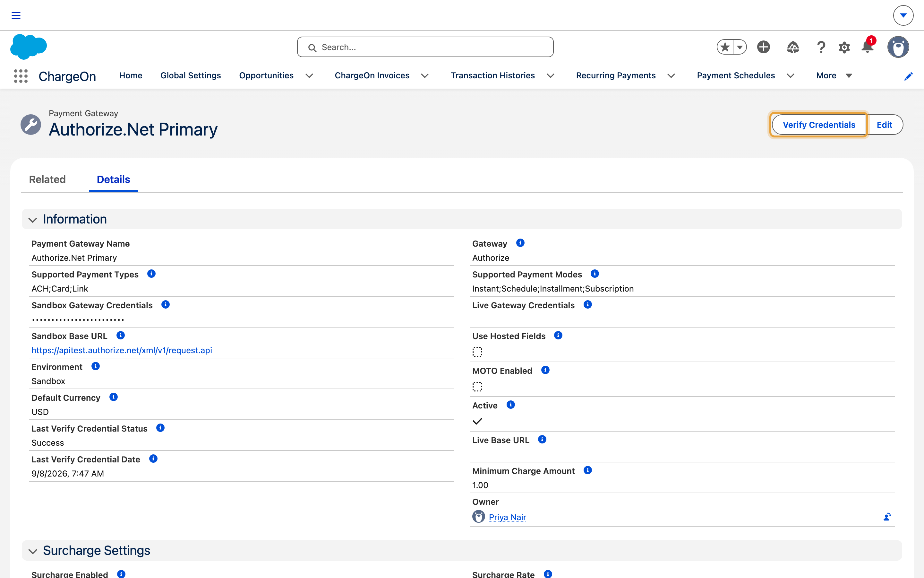This screenshot has height=578, width=924.
Task: Show info for Last Verify Credential Date
Action: click(x=153, y=459)
